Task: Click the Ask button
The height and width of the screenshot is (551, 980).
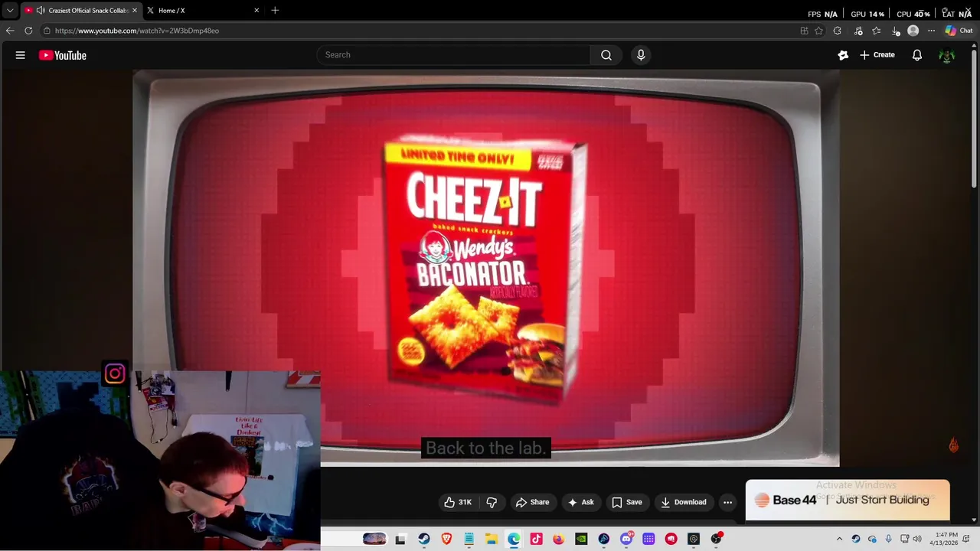Action: click(x=580, y=502)
